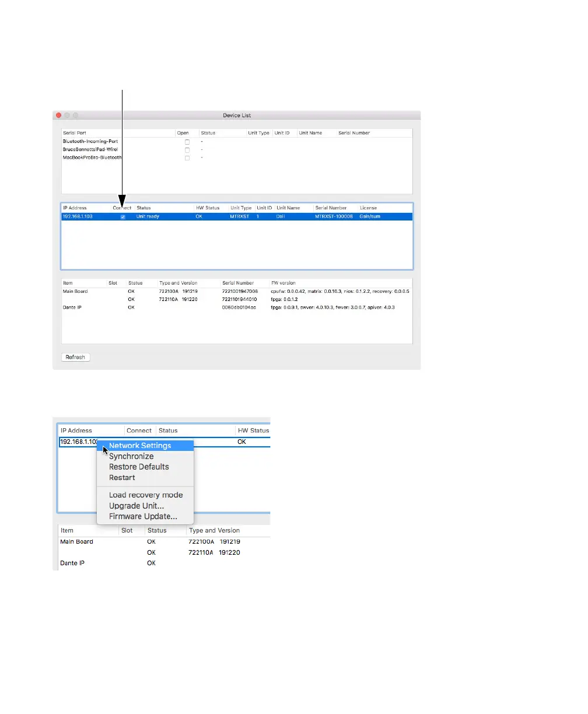This screenshot has width=588, height=714.
Task: Click the FW version column header
Action: [283, 283]
